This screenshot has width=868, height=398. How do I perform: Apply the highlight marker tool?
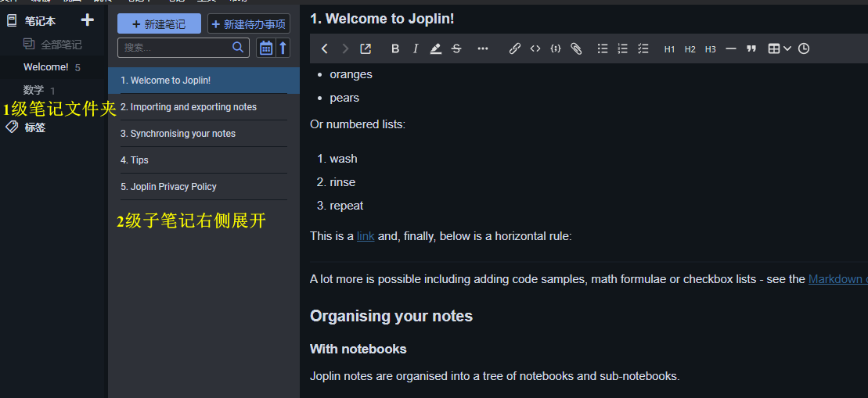tap(436, 48)
